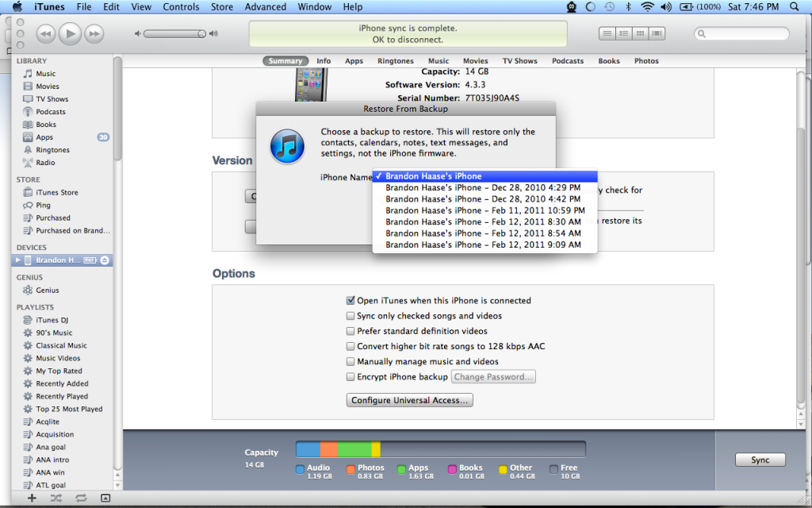Select Ringtones in the sidebar
The height and width of the screenshot is (508, 812).
52,150
